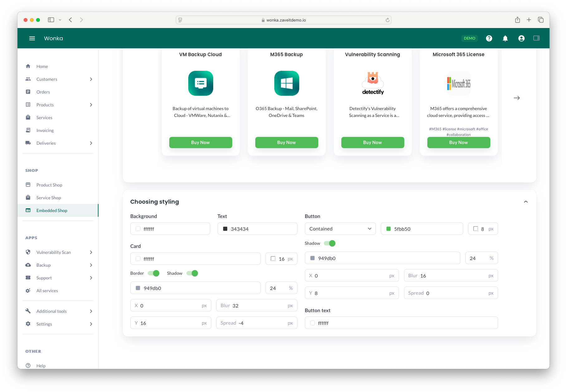Screen dimensions: 567x392
Task: Open notifications bell
Action: pyautogui.click(x=505, y=38)
